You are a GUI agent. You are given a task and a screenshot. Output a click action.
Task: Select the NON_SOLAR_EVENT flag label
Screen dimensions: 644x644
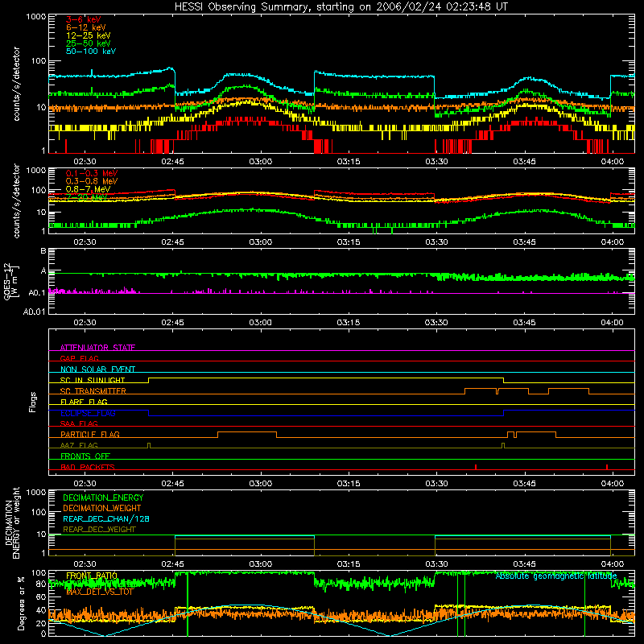click(x=97, y=369)
